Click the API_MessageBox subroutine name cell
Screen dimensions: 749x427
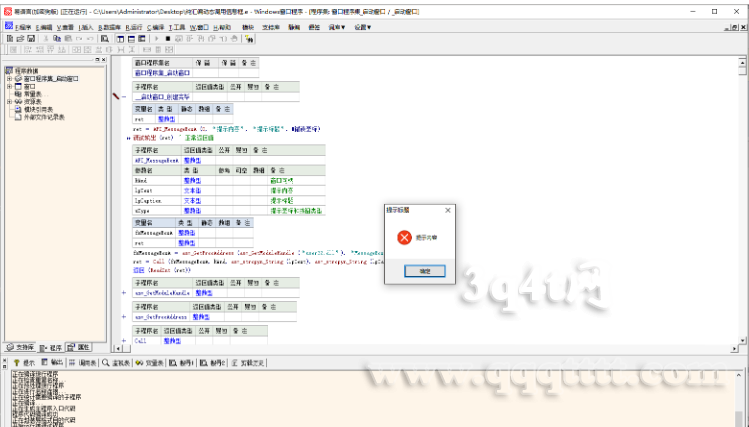pyautogui.click(x=157, y=160)
